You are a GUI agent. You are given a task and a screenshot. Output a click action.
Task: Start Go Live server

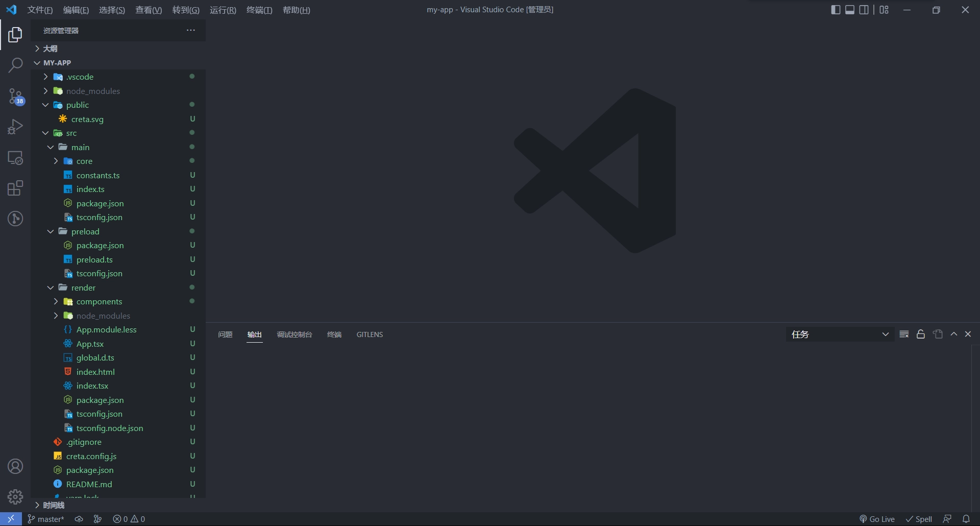(x=877, y=519)
